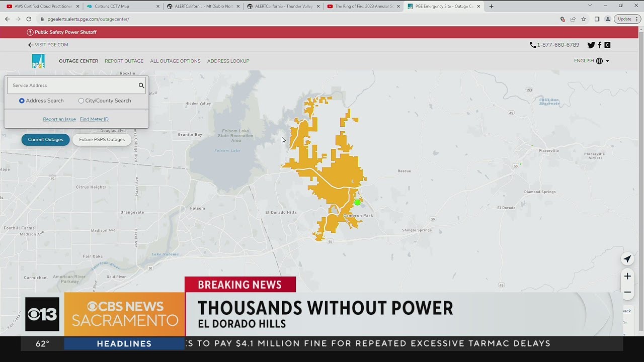The width and height of the screenshot is (644, 362).
Task: Click the Update button in Chrome
Action: (626, 19)
